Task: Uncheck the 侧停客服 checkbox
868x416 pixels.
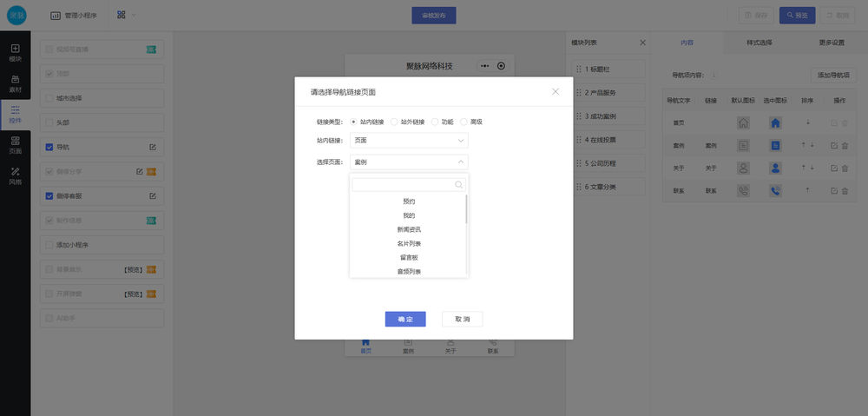Action: coord(49,196)
